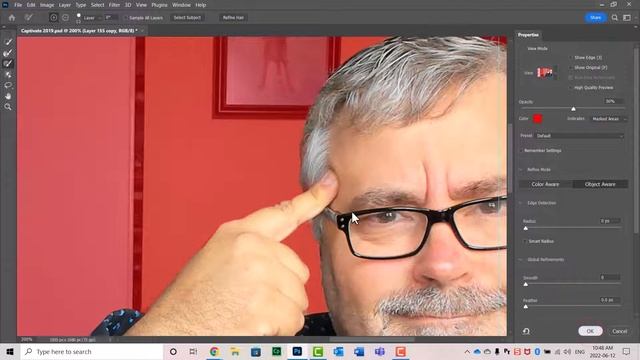Open Microsoft Teams from the taskbar
640x360 pixels.
pyautogui.click(x=380, y=351)
